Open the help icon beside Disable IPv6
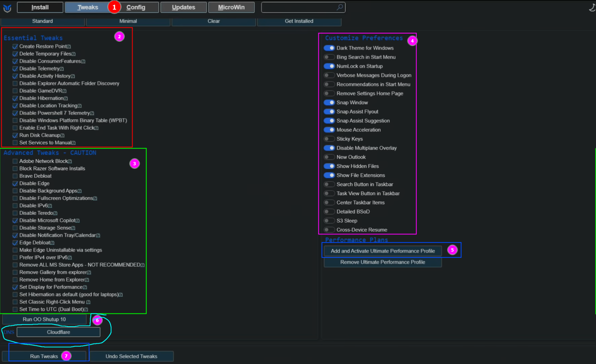This screenshot has width=596, height=364. [50, 206]
